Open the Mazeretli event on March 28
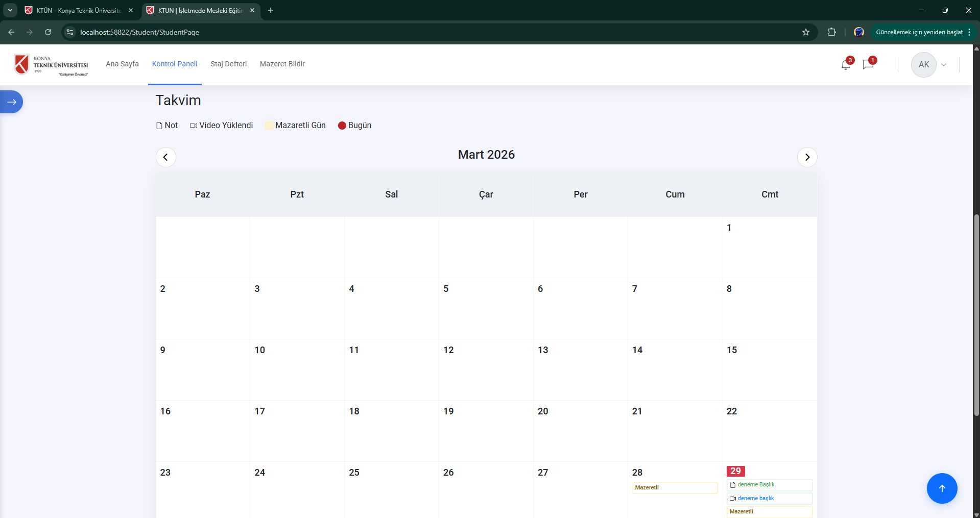 point(674,488)
